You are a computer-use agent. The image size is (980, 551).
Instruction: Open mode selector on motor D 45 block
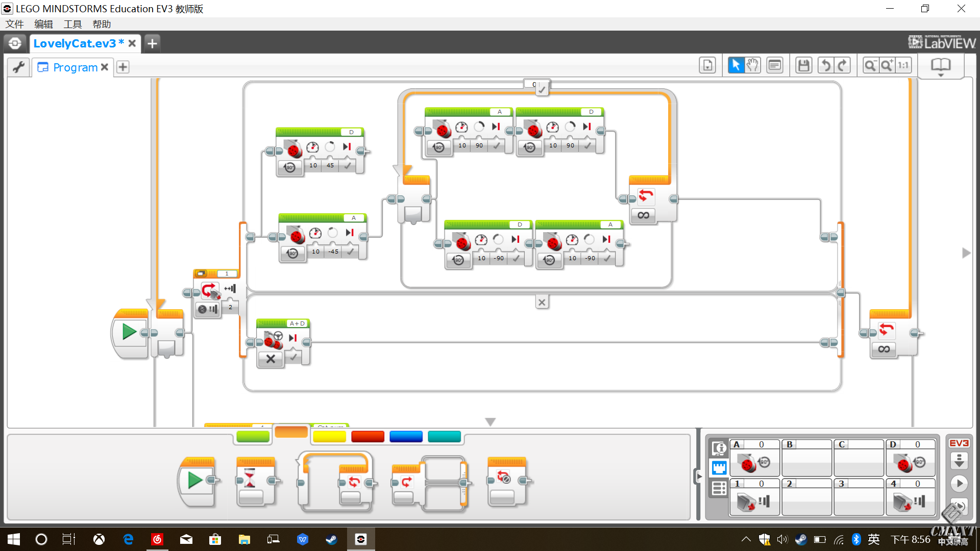click(x=290, y=167)
